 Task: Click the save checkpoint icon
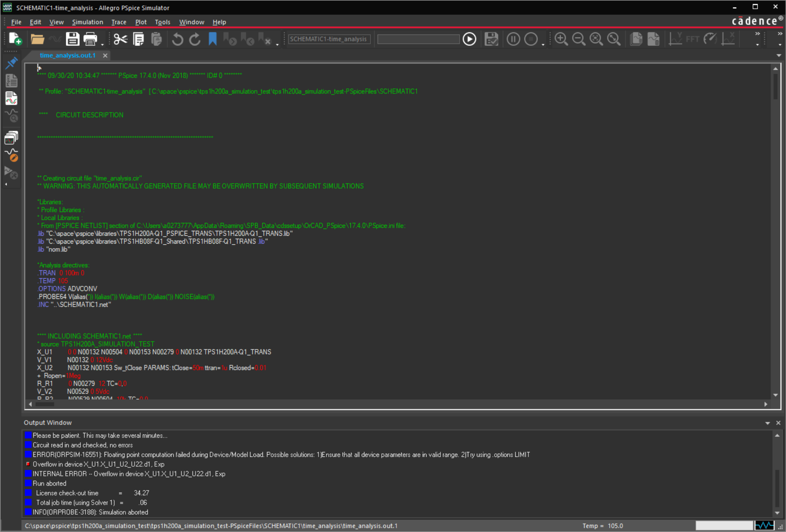[491, 39]
